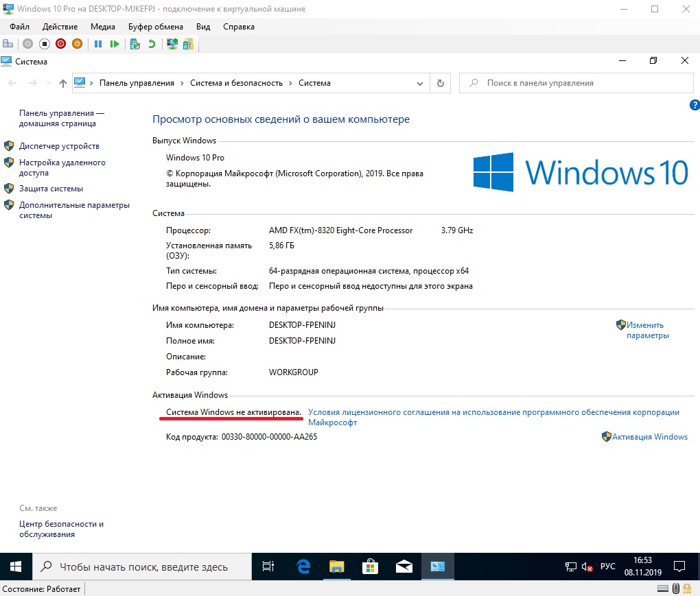The width and height of the screenshot is (700, 596).
Task: Pause the virtual machine
Action: tap(98, 44)
